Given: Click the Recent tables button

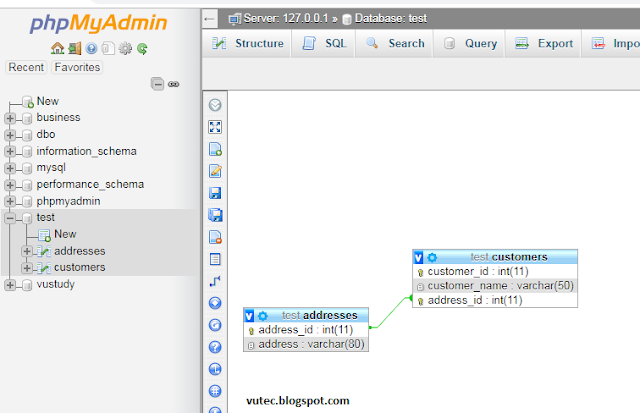Looking at the screenshot, I should point(26,67).
